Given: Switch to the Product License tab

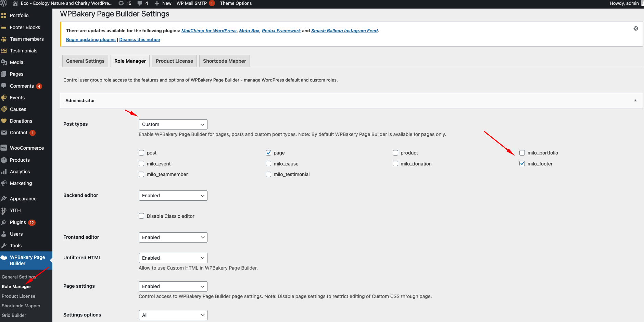Looking at the screenshot, I should click(174, 61).
